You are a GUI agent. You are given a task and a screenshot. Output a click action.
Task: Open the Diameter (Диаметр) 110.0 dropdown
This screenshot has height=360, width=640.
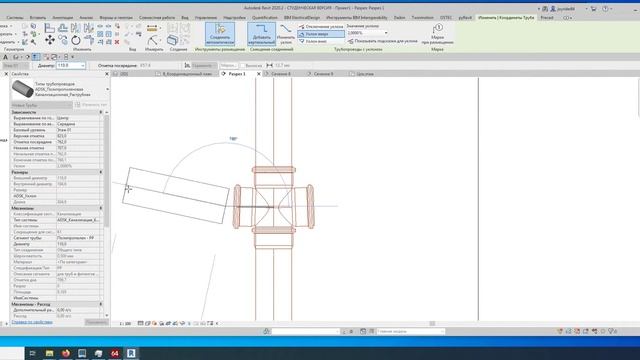[x=83, y=65]
